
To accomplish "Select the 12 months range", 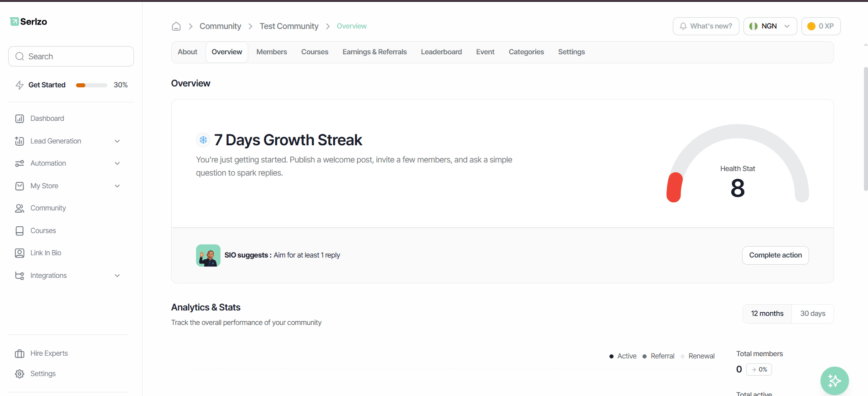I will click(767, 314).
